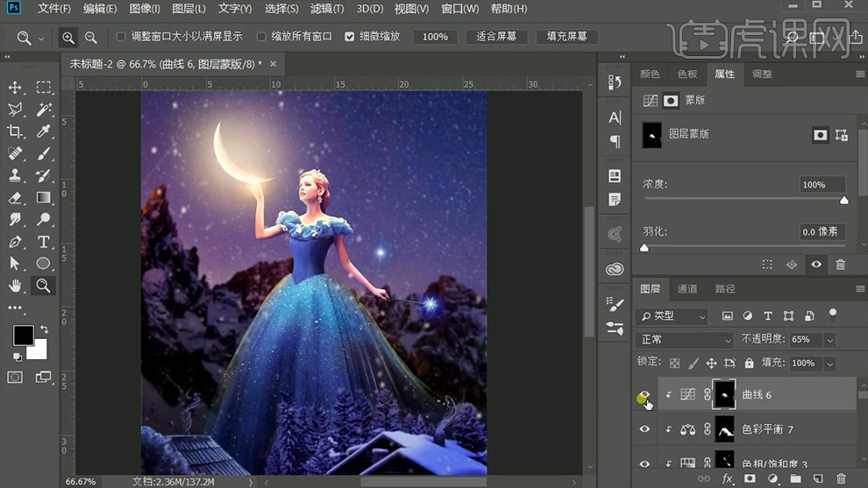Toggle the 细微缩放 checkbox

350,37
